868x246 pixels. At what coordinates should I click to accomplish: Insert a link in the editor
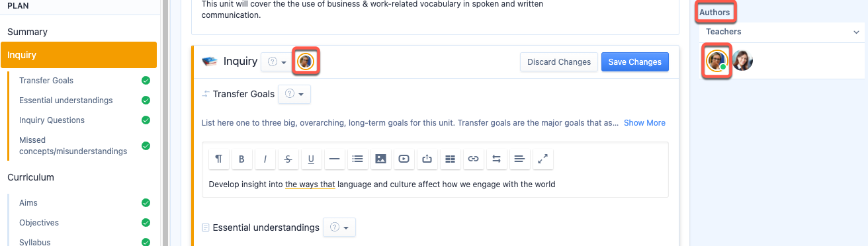click(473, 159)
